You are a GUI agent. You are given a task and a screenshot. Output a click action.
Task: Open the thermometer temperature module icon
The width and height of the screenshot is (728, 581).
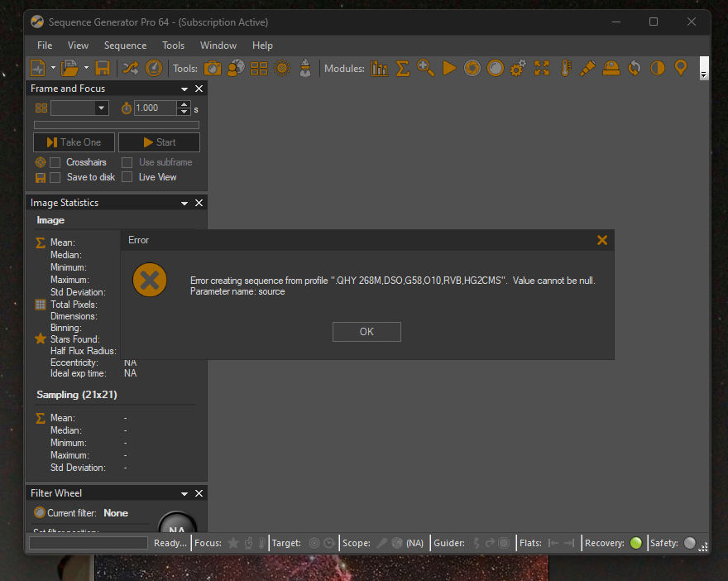(x=565, y=68)
